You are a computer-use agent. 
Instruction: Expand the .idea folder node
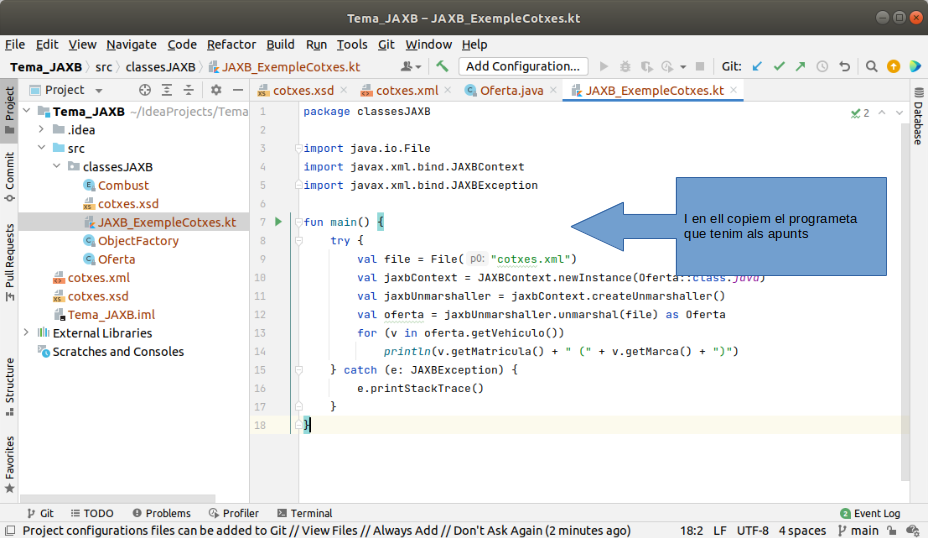pyautogui.click(x=41, y=129)
